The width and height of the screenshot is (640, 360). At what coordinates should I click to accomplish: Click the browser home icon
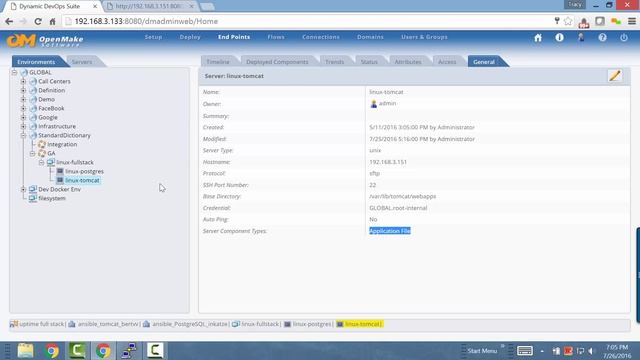click(52, 21)
